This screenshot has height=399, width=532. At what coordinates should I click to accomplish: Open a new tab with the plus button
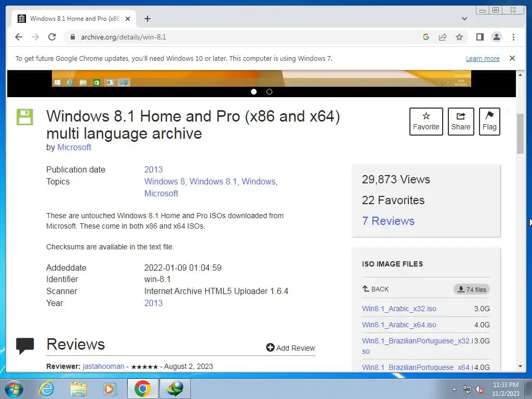tap(147, 19)
